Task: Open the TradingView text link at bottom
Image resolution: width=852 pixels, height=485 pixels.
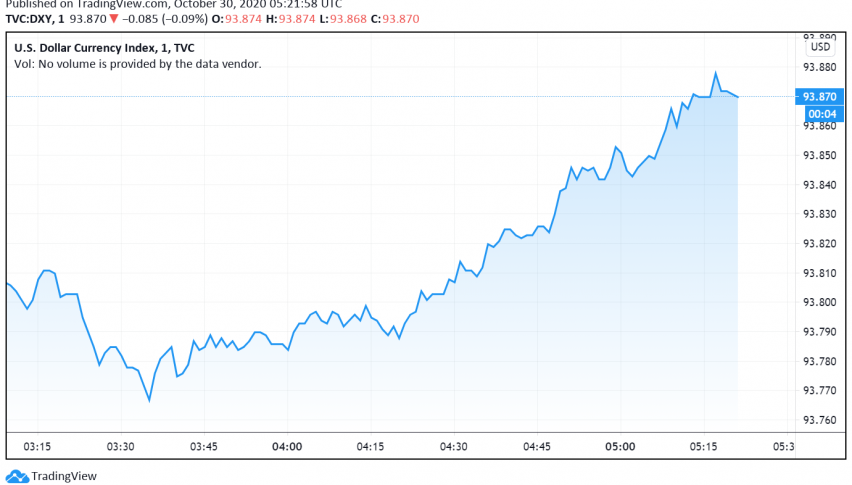Action: coord(64,476)
